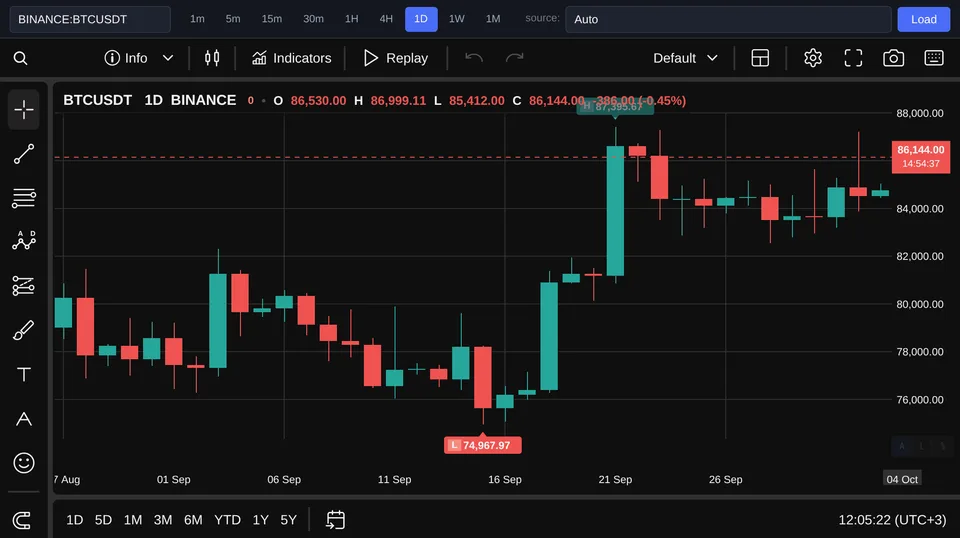Switch to 5m timeframe
The height and width of the screenshot is (538, 960).
(233, 19)
